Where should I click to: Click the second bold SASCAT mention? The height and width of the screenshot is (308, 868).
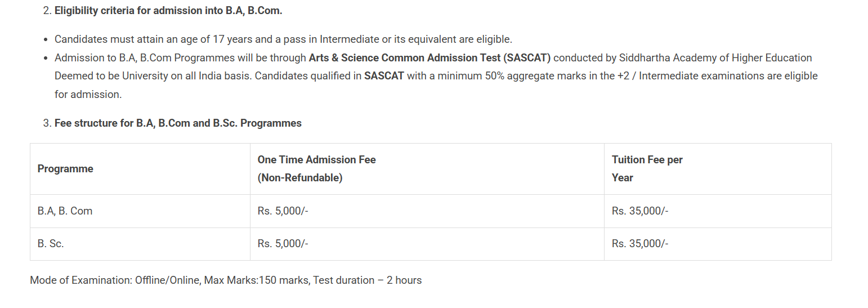384,75
